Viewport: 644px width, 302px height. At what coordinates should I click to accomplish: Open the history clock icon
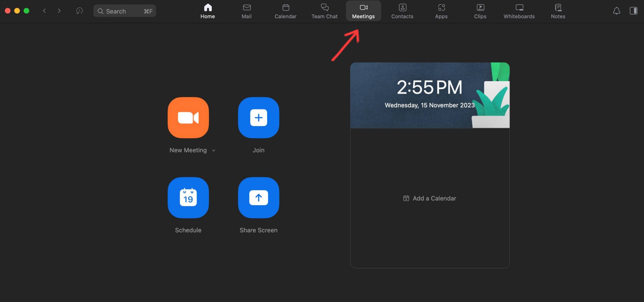click(79, 11)
